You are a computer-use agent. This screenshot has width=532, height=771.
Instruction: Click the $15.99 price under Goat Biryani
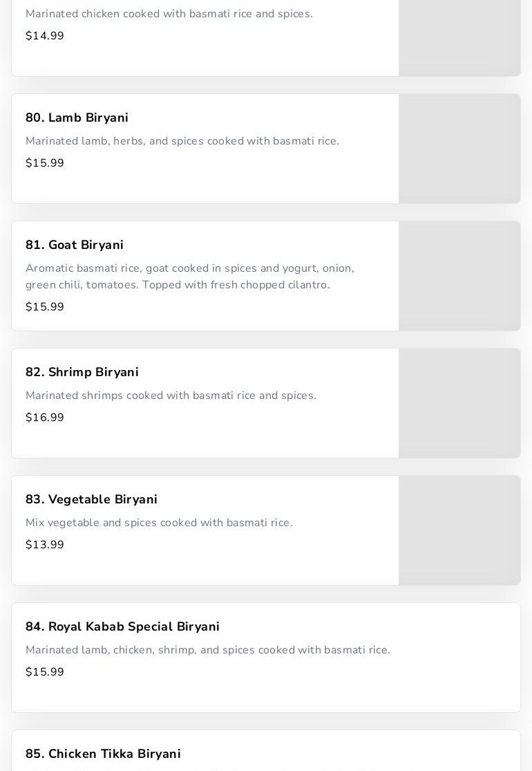tap(45, 307)
